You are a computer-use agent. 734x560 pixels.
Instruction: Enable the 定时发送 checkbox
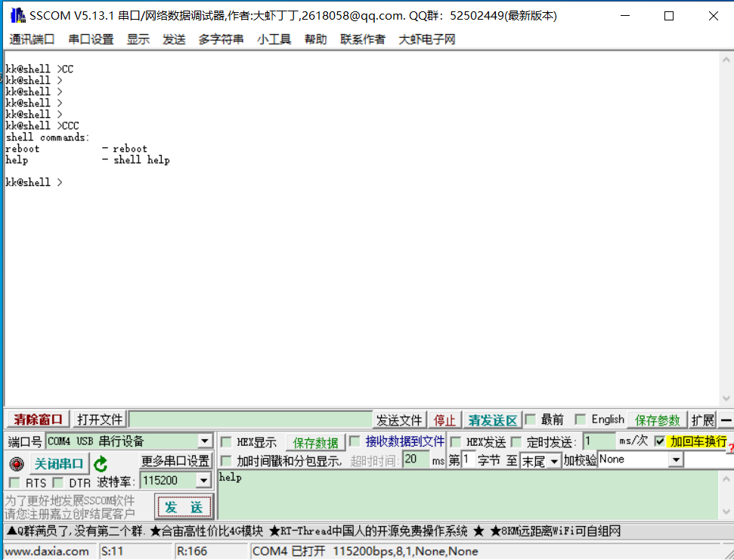coord(516,441)
